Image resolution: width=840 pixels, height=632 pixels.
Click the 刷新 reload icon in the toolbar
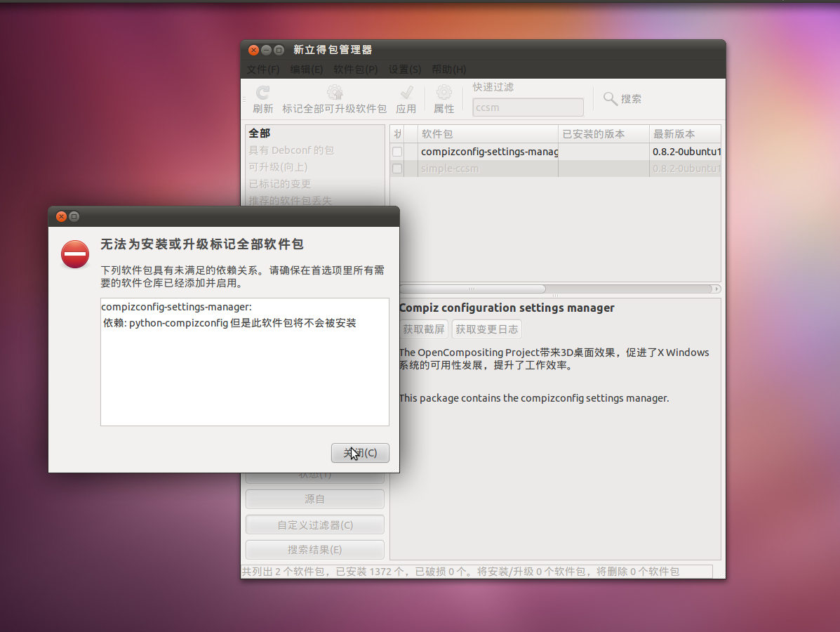[262, 93]
